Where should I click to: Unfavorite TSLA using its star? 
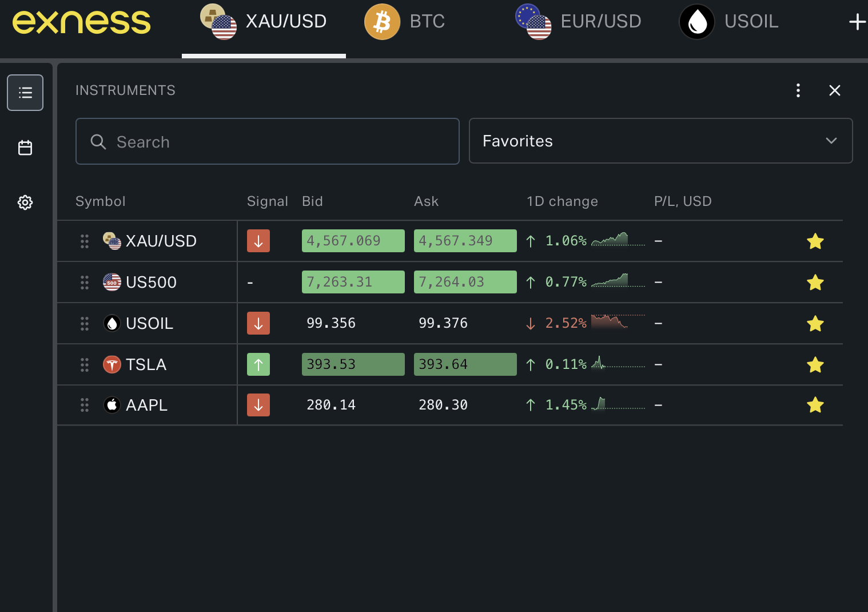pyautogui.click(x=815, y=364)
